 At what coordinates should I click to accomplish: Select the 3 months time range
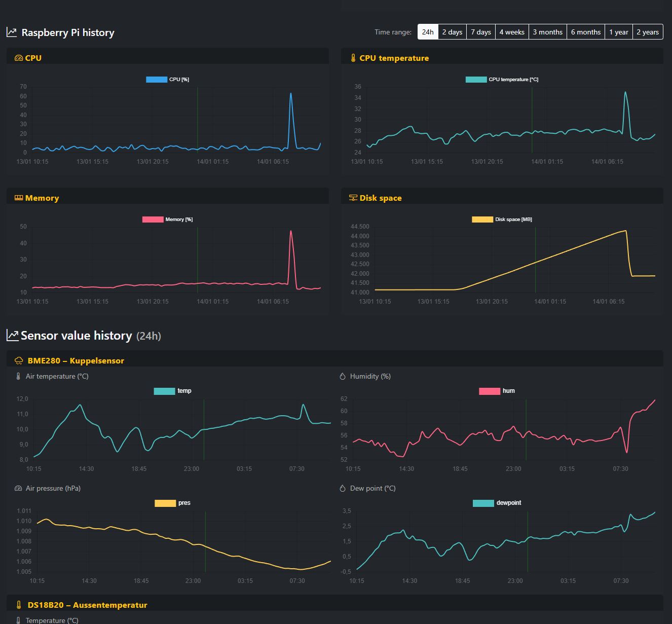548,31
